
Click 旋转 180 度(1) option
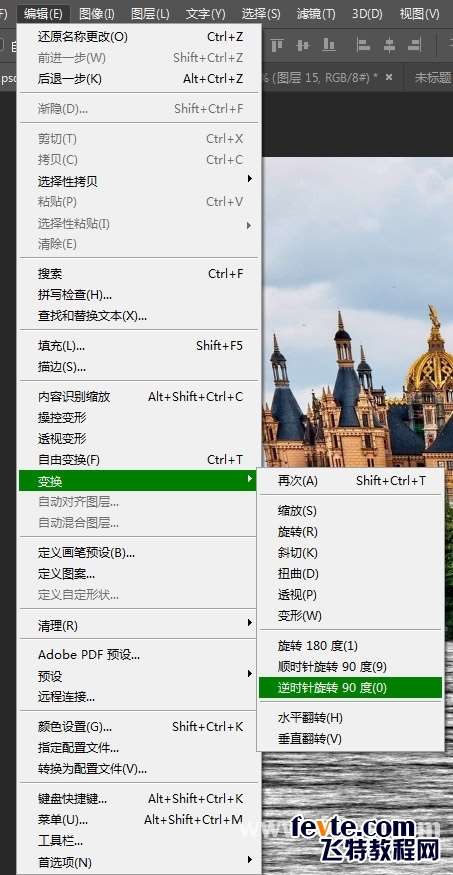(x=350, y=646)
